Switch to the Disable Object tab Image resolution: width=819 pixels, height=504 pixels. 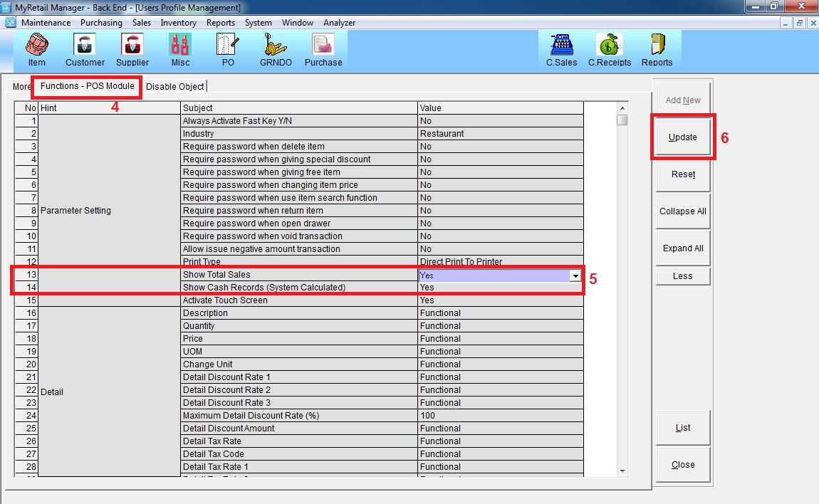(x=175, y=87)
